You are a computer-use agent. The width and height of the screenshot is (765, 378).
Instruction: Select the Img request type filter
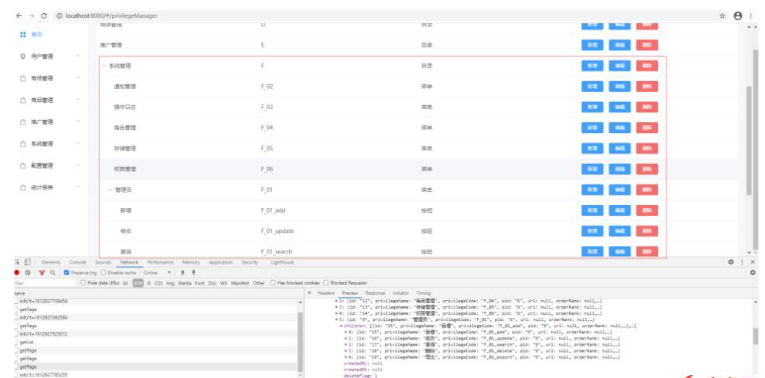[x=170, y=283]
